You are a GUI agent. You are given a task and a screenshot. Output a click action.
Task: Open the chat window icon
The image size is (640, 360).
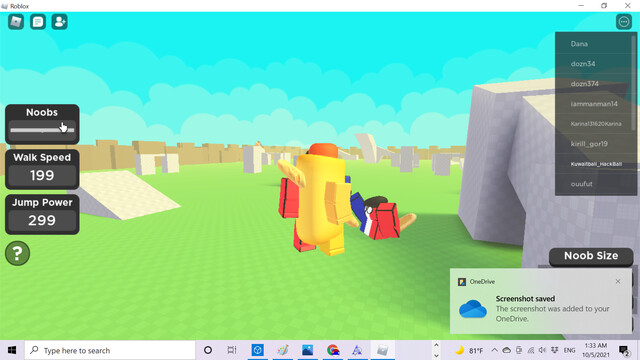point(38,22)
